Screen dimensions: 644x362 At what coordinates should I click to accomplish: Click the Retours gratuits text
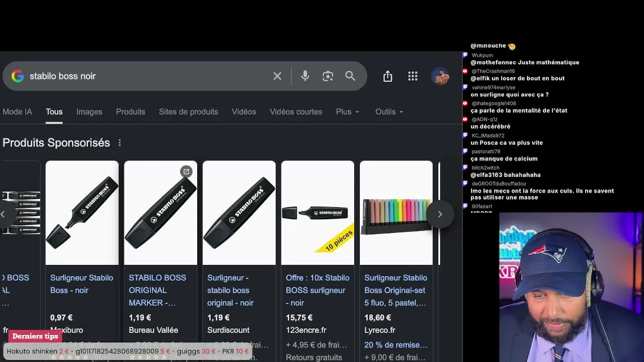[x=314, y=357]
